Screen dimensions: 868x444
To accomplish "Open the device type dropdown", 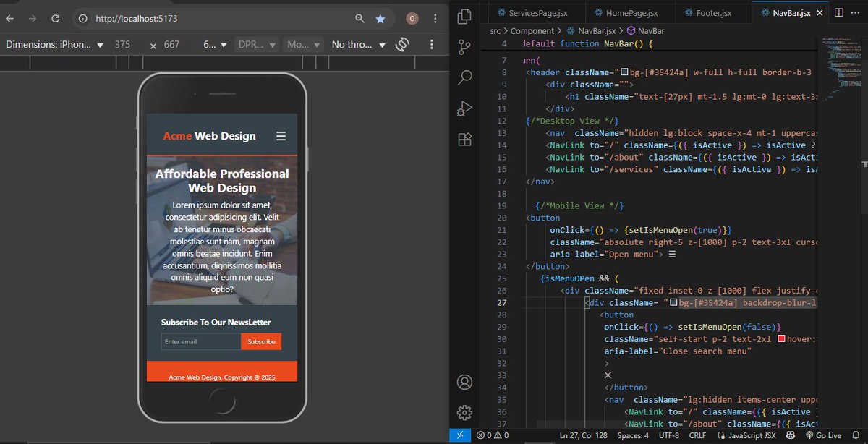I will [x=303, y=45].
